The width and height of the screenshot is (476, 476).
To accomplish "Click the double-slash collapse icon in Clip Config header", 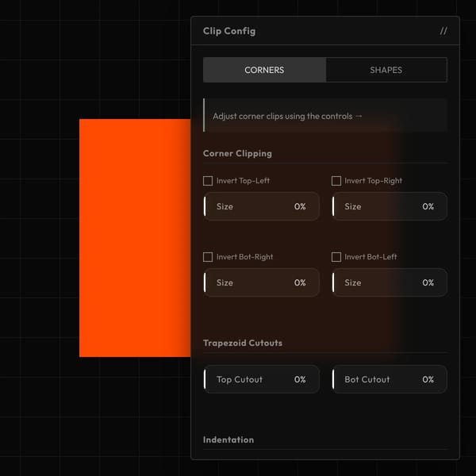I will (x=443, y=31).
